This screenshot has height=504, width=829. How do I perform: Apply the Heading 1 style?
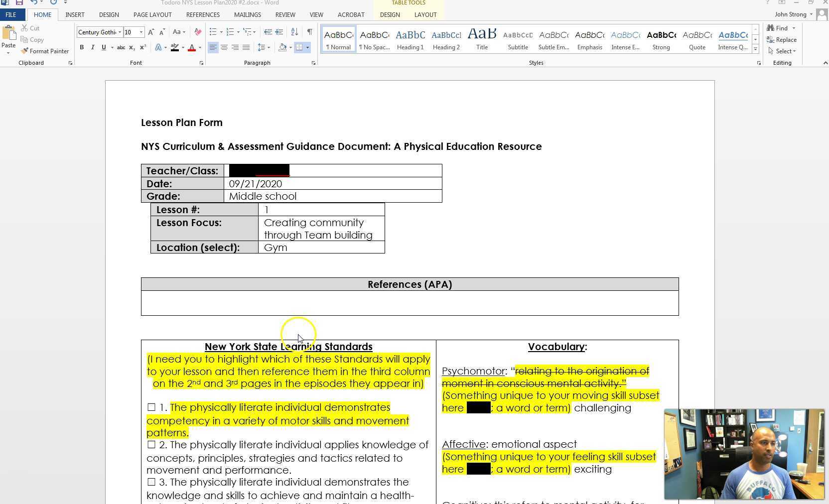pyautogui.click(x=410, y=39)
